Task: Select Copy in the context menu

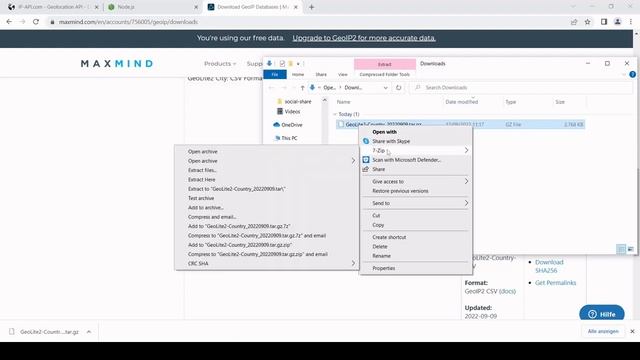Action: click(x=378, y=225)
